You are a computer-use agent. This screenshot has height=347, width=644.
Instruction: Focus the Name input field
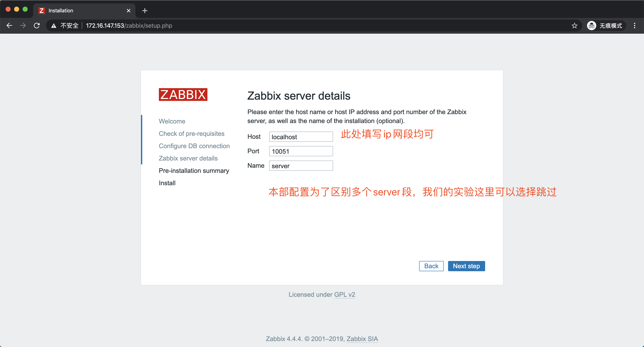pyautogui.click(x=301, y=166)
